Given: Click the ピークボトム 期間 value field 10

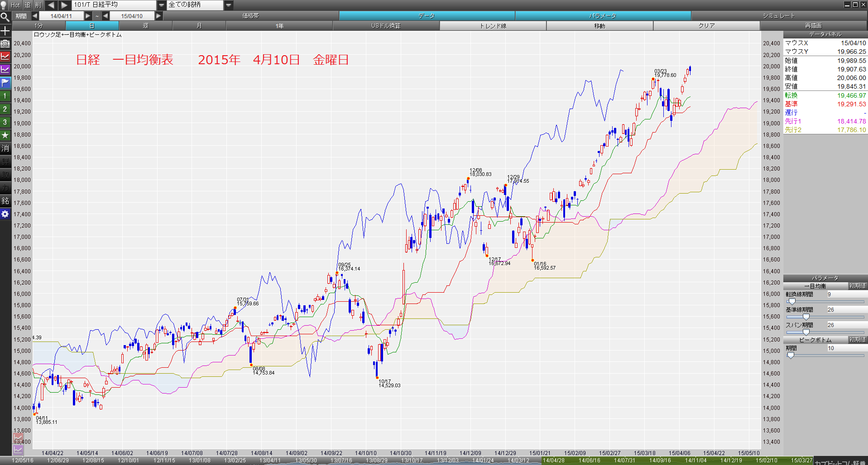Looking at the screenshot, I should [x=847, y=348].
